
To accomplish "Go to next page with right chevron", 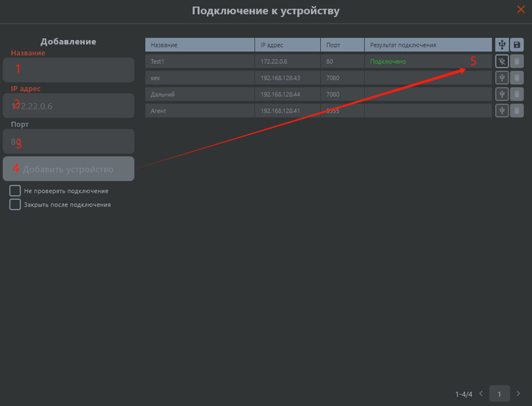I will pyautogui.click(x=518, y=393).
